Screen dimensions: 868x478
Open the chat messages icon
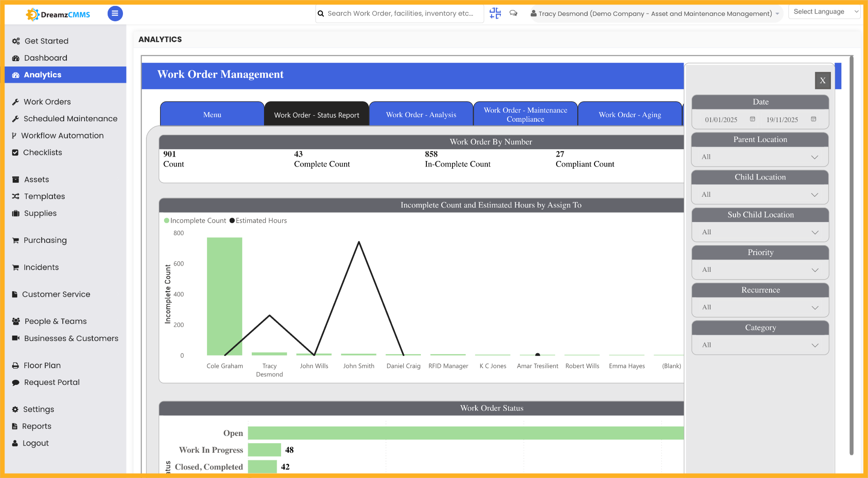514,13
